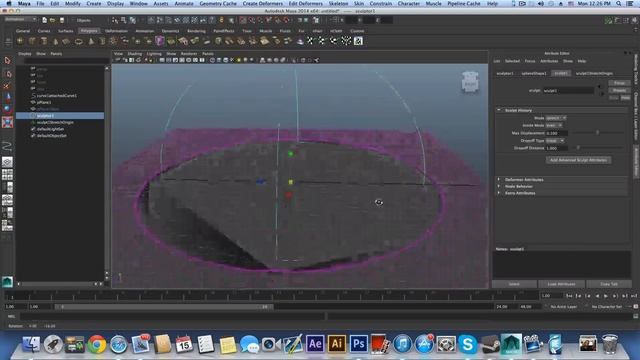Open the Edit Deformers menu
This screenshot has height=360, width=640.
[305, 3]
